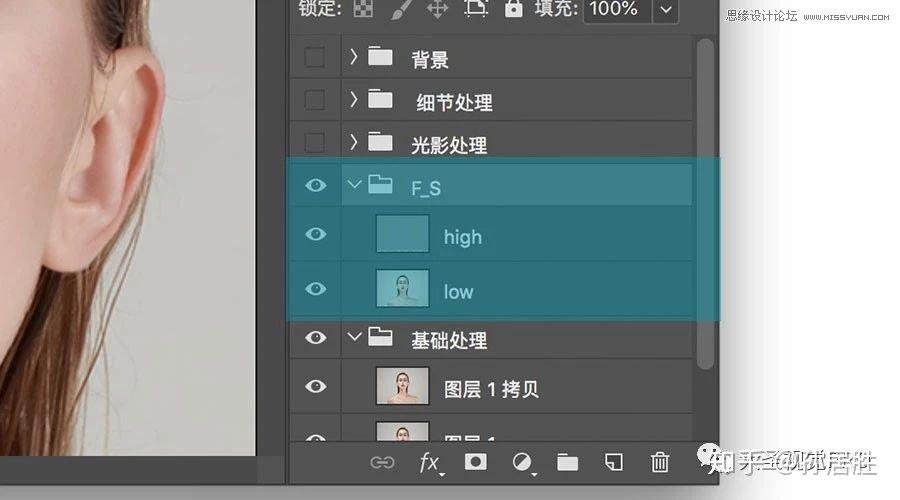This screenshot has width=900, height=500.
Task: Collapse the F_S group
Action: click(354, 184)
